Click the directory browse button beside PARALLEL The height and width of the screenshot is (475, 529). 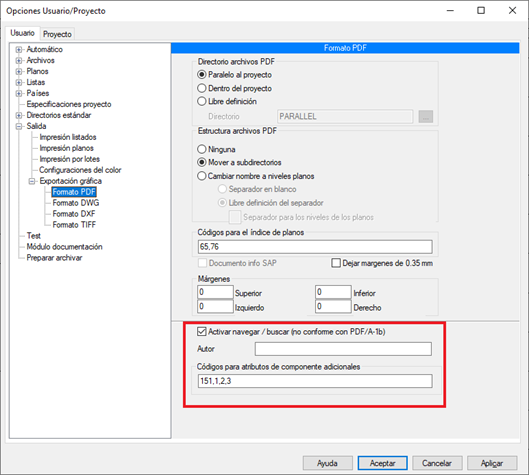[426, 117]
